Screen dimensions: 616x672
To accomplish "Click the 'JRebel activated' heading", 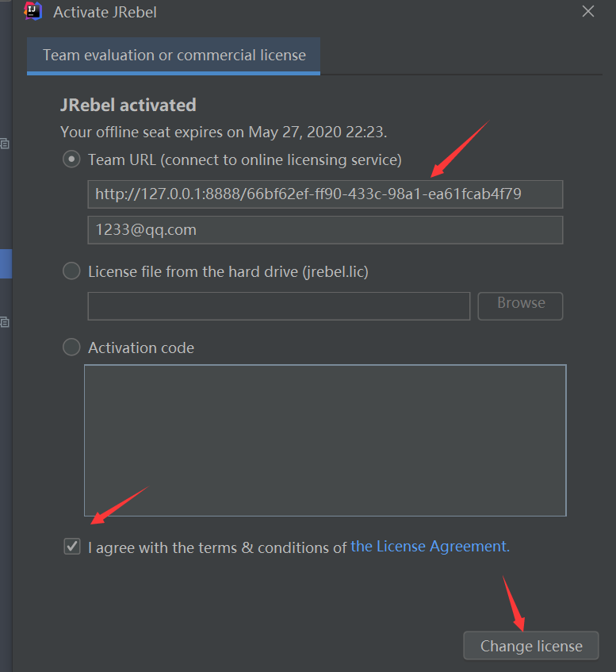I will point(128,105).
